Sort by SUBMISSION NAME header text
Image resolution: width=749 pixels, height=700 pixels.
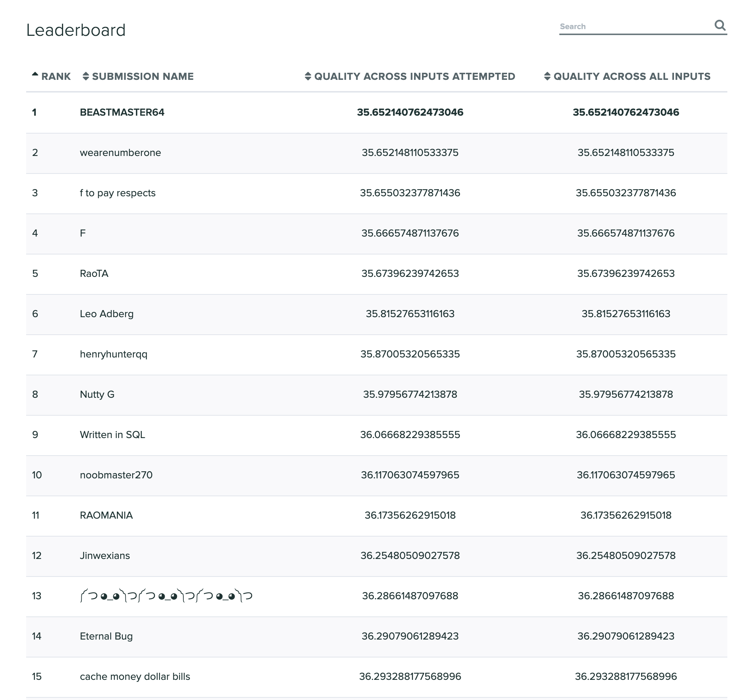(143, 76)
